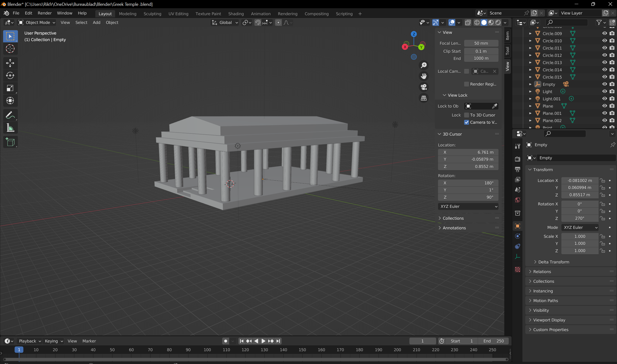Click the current frame number field

coord(422,341)
